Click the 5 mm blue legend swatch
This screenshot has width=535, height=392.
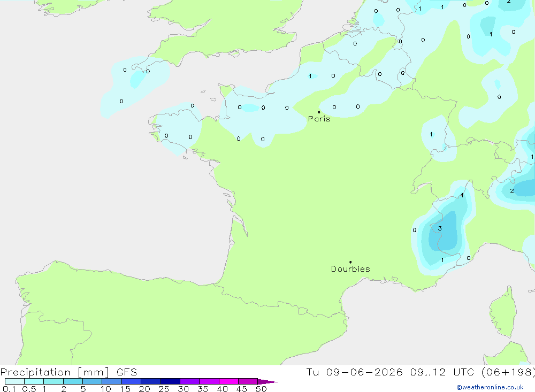92,381
